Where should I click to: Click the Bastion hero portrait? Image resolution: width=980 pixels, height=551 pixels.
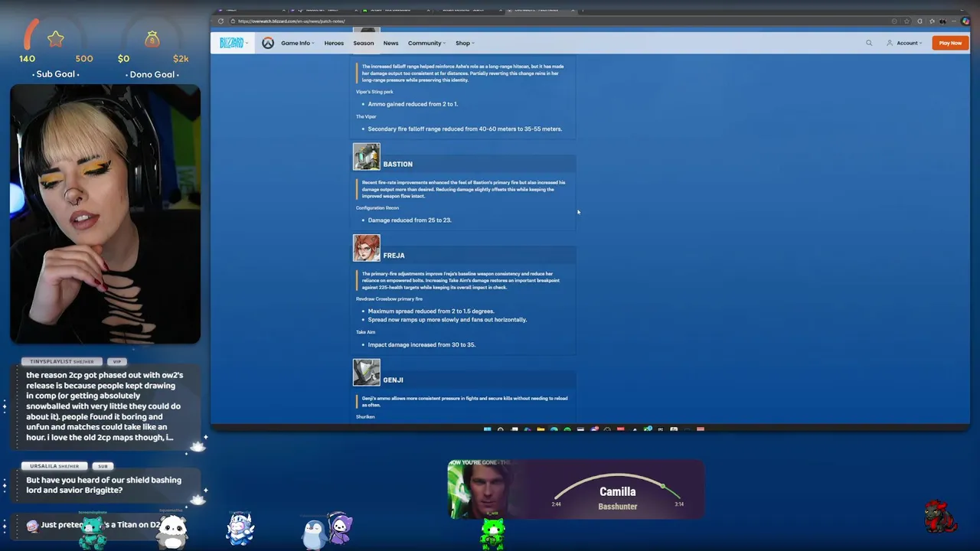click(366, 157)
